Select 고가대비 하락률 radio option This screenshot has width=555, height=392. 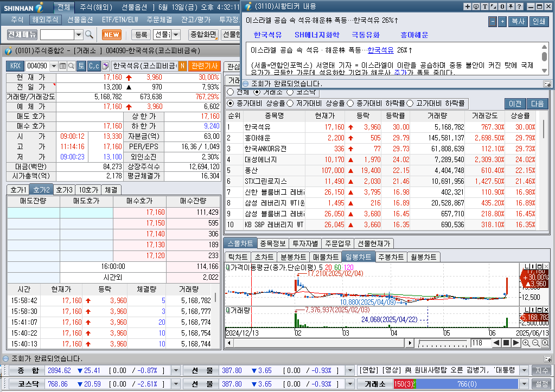click(x=410, y=104)
